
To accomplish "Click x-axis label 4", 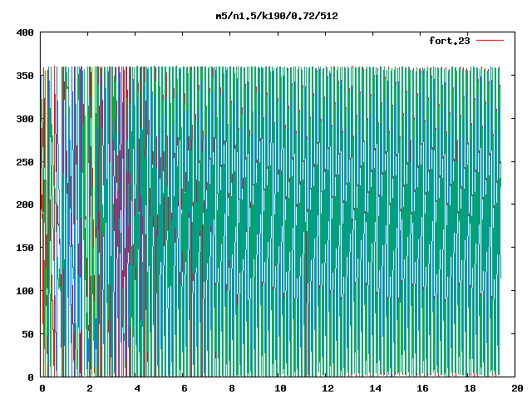I will click(137, 388).
